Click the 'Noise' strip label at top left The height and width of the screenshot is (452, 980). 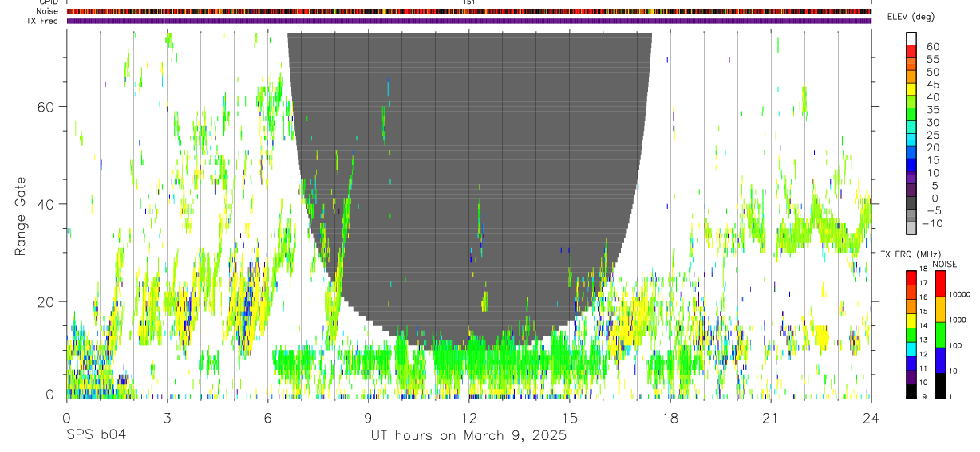tap(48, 11)
